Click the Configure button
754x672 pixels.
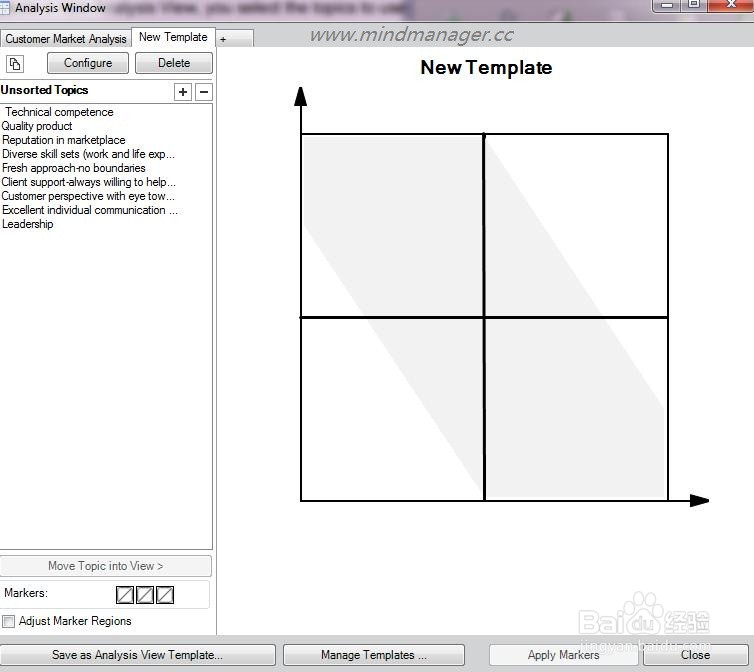(88, 63)
